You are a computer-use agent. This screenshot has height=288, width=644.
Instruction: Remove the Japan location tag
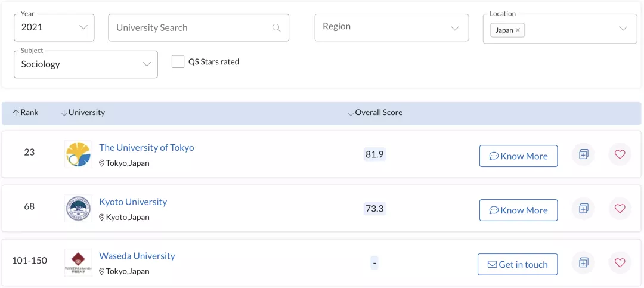click(518, 30)
